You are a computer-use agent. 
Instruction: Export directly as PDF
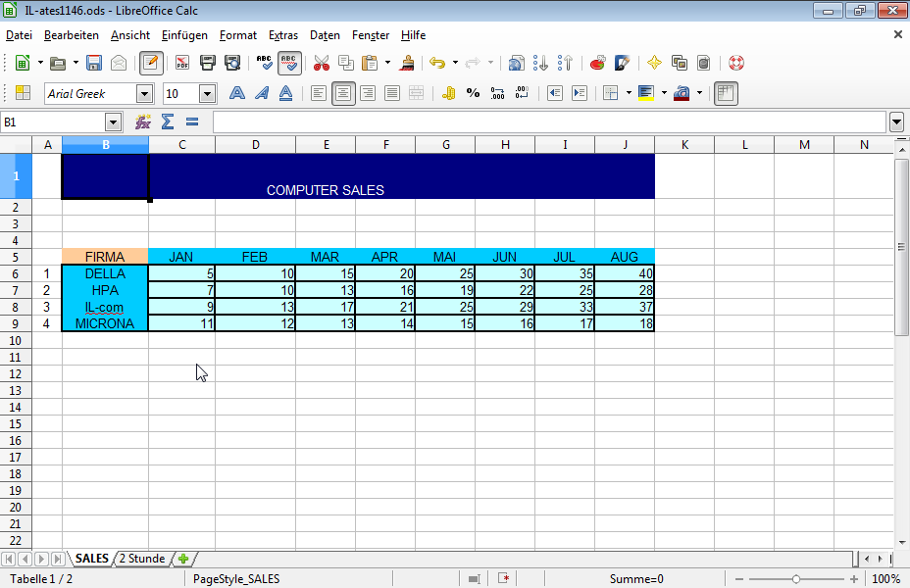(x=182, y=63)
